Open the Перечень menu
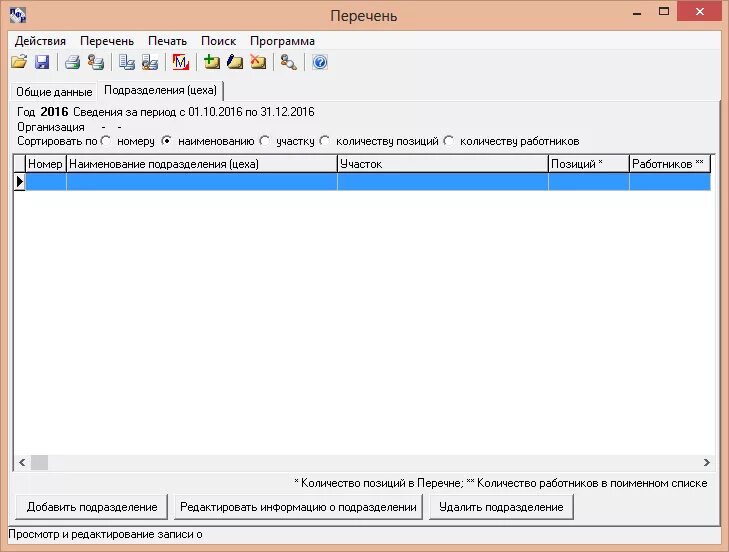 pos(107,41)
